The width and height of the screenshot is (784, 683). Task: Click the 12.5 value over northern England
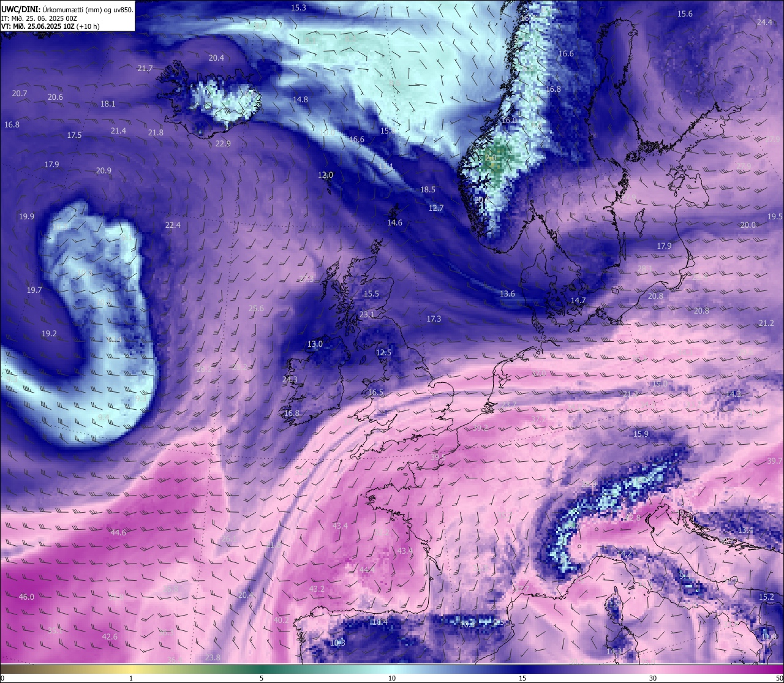tap(383, 352)
